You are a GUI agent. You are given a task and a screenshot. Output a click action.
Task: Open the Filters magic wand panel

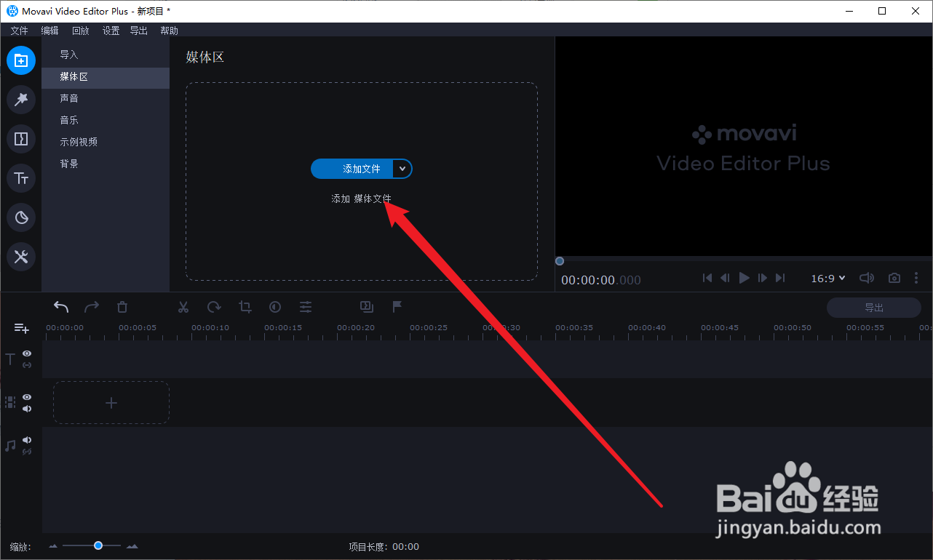click(21, 100)
